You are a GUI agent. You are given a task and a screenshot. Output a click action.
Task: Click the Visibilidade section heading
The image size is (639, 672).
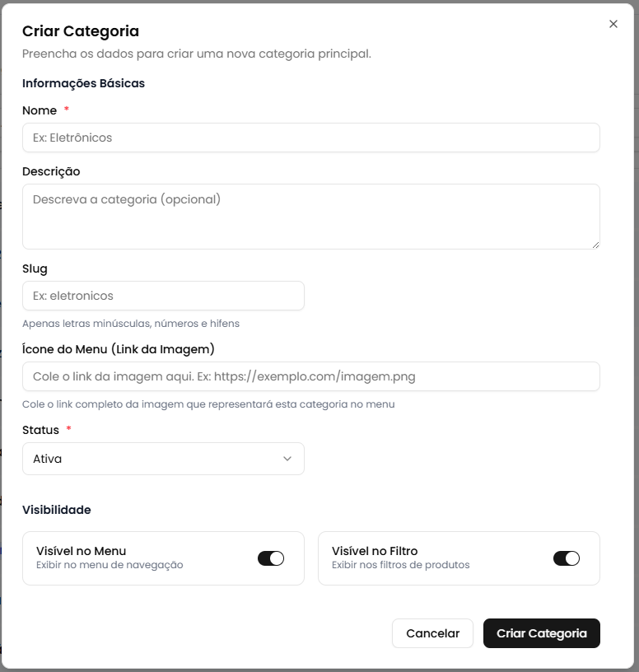point(57,510)
